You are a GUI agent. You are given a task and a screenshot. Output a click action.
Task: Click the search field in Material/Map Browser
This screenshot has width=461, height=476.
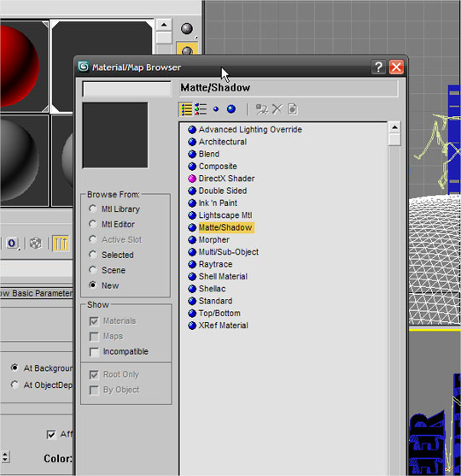point(126,89)
